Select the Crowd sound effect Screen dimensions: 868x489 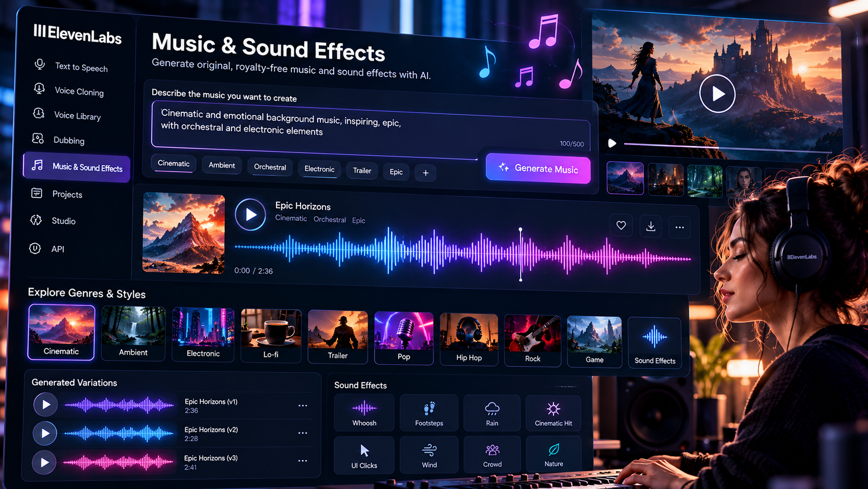coord(492,454)
